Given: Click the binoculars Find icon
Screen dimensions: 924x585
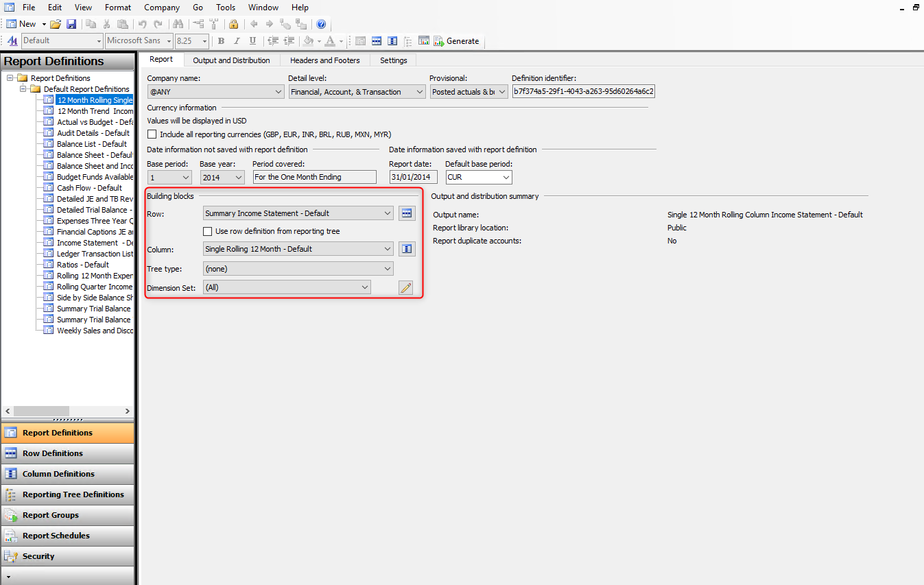Looking at the screenshot, I should (178, 24).
